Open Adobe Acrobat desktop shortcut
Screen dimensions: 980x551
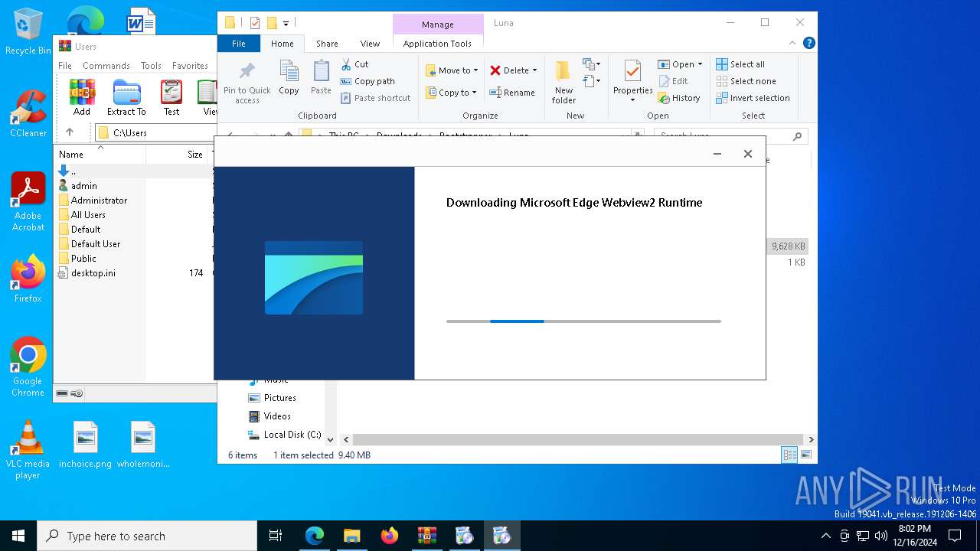28,202
